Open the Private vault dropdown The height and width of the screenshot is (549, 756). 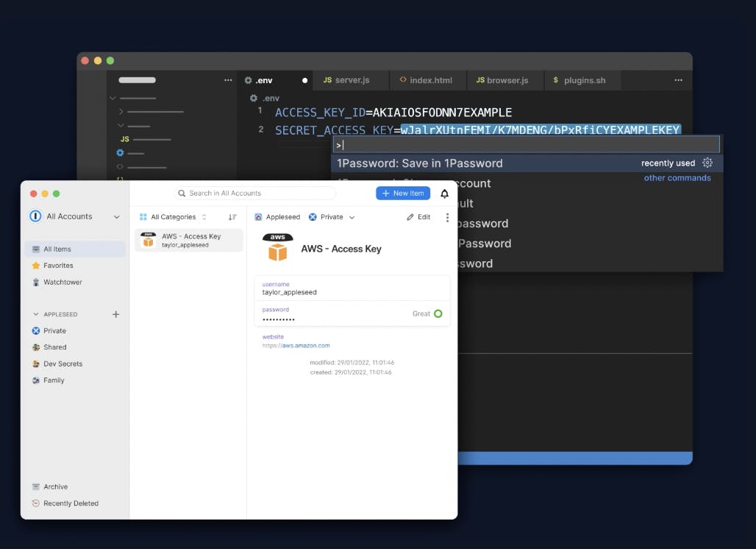tap(332, 217)
